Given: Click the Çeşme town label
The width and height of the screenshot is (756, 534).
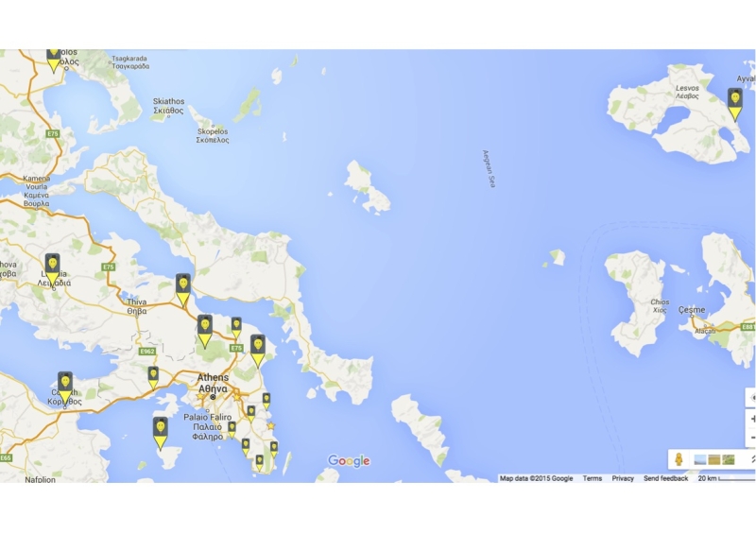Looking at the screenshot, I should coord(692,310).
